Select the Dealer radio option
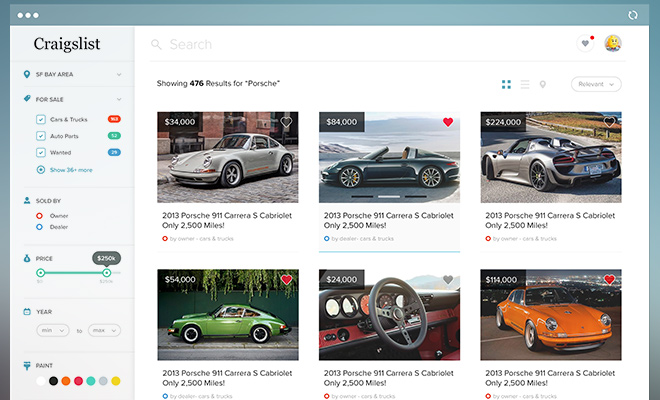The height and width of the screenshot is (400, 660). [39, 227]
